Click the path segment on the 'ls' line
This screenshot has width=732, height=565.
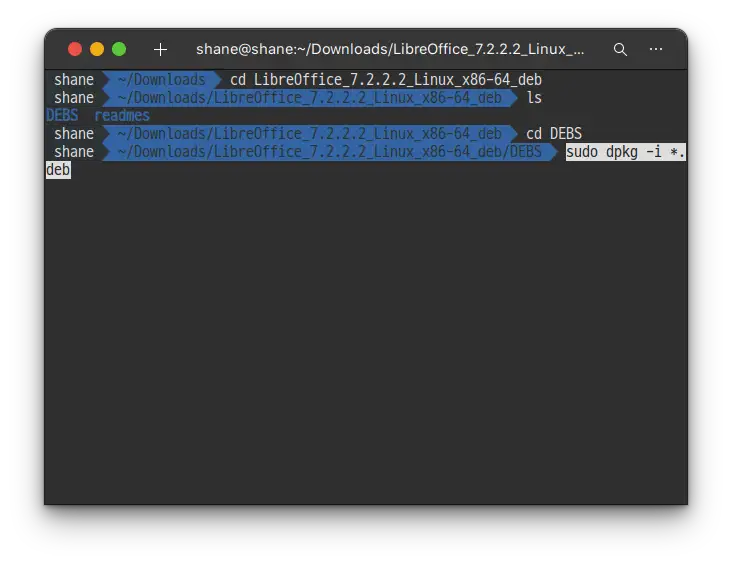pos(310,98)
